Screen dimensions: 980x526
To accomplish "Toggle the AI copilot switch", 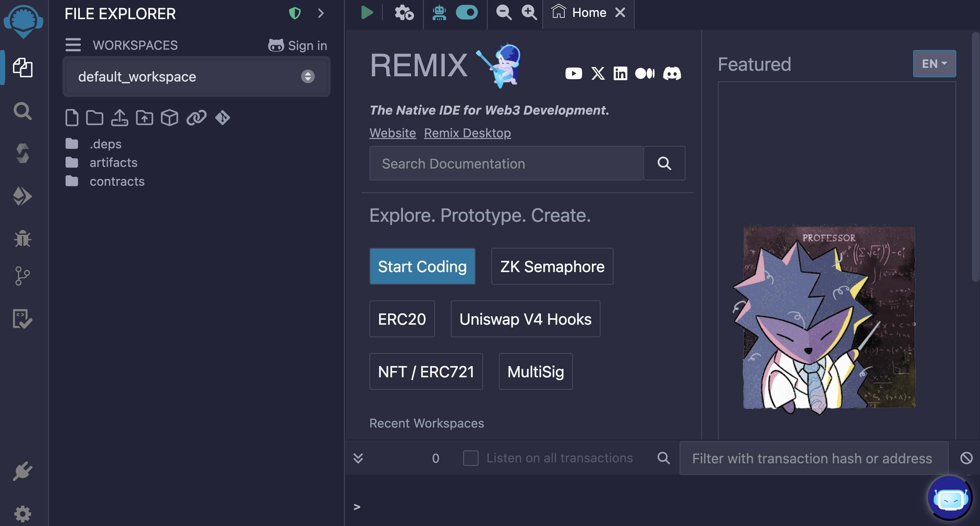I will coord(467,13).
